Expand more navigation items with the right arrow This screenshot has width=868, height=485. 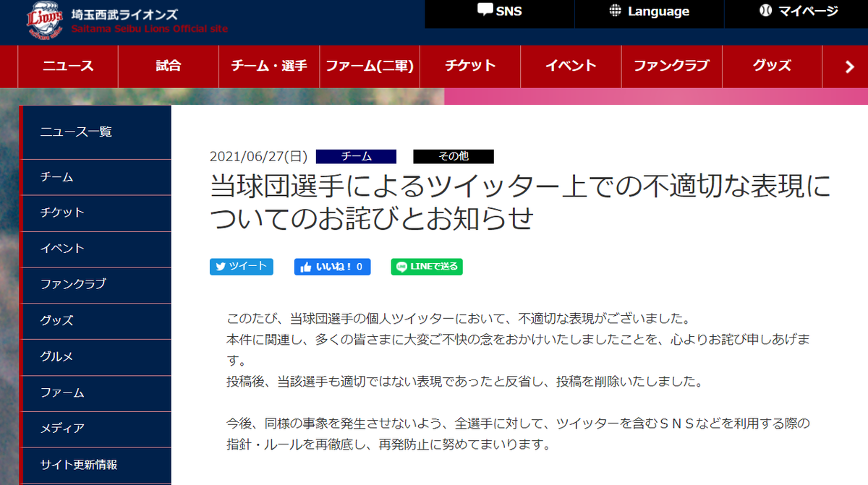(x=848, y=66)
